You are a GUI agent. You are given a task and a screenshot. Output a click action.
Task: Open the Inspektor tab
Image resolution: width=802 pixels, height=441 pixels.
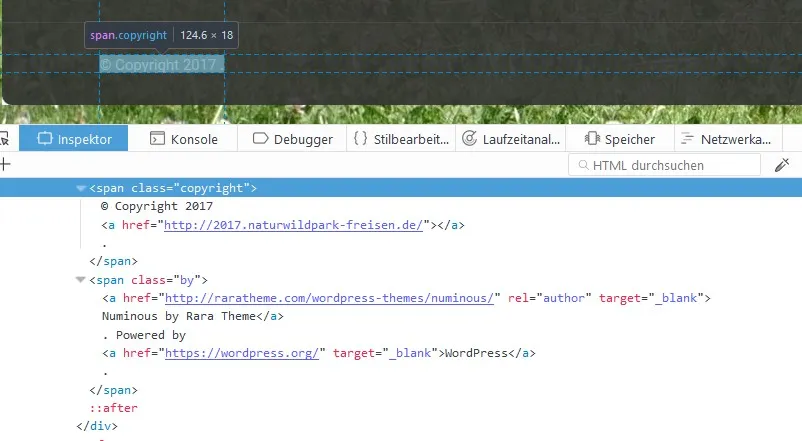[x=74, y=139]
